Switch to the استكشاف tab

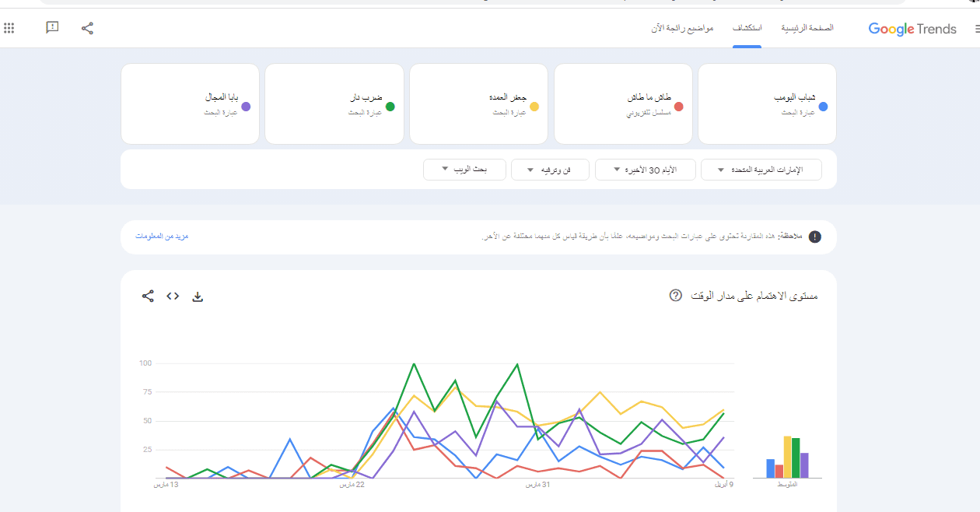pos(747,28)
